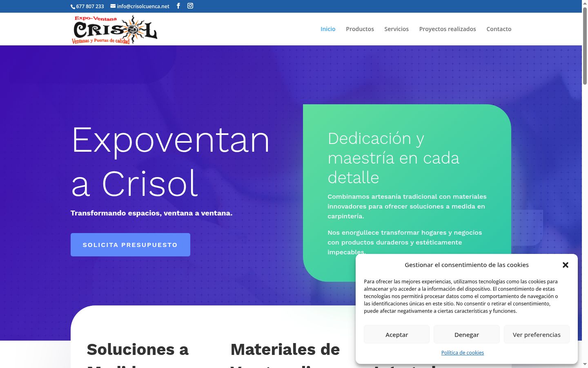The image size is (588, 368).
Task: Open the Productos menu item
Action: click(360, 29)
